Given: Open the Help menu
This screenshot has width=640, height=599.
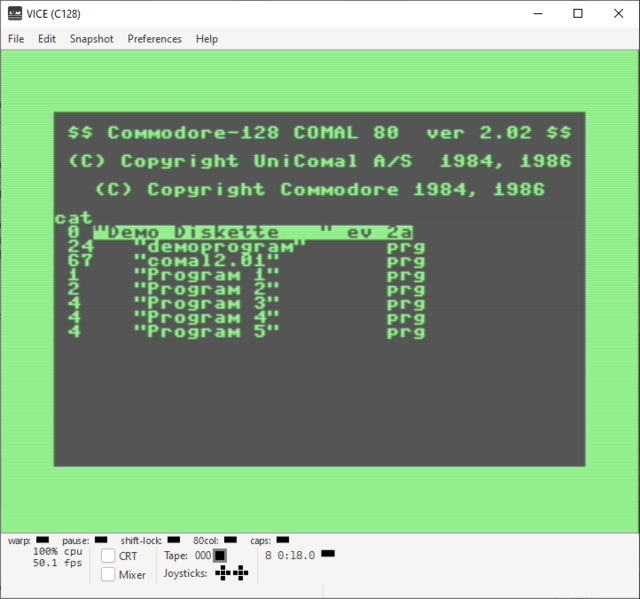Looking at the screenshot, I should pos(207,39).
